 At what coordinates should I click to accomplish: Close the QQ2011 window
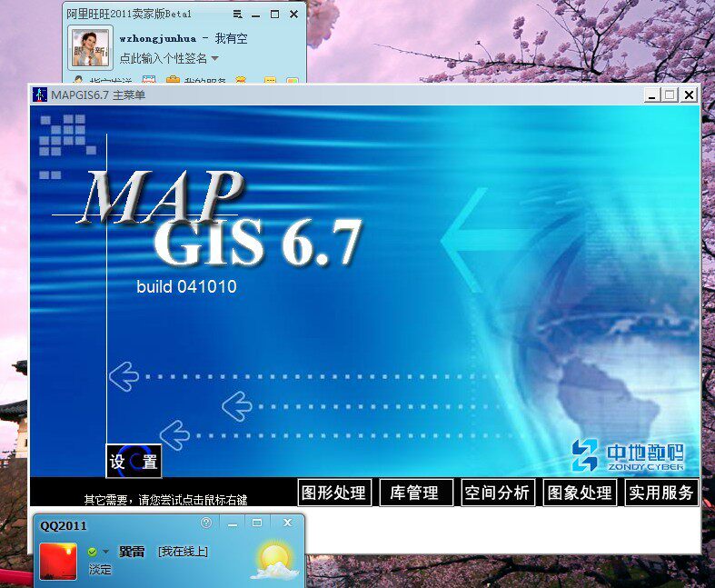point(287,523)
